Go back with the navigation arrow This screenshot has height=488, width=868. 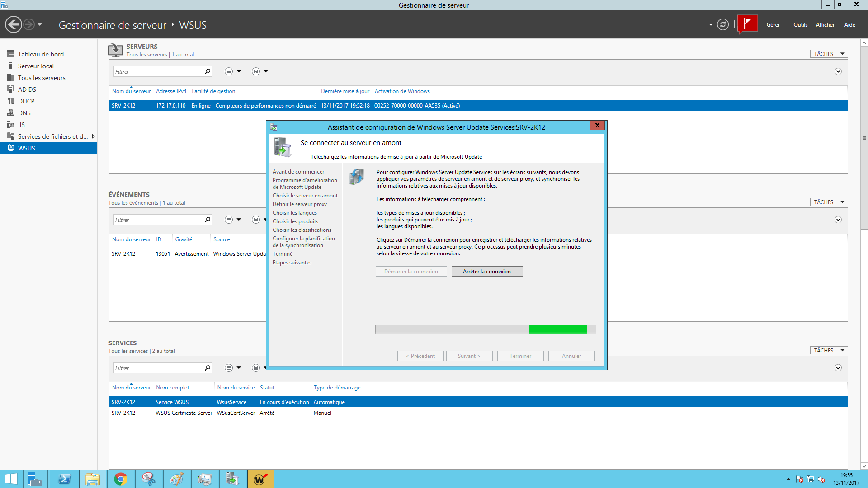[x=14, y=24]
